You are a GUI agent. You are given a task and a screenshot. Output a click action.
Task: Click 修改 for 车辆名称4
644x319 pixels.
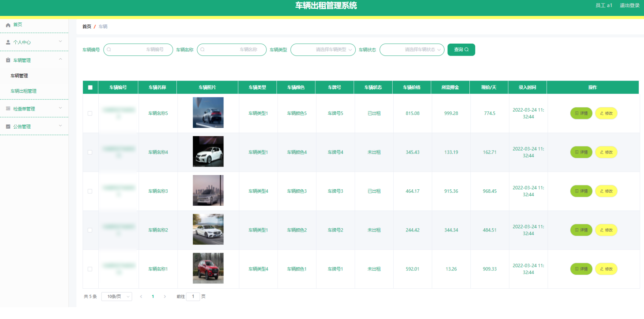pos(606,152)
